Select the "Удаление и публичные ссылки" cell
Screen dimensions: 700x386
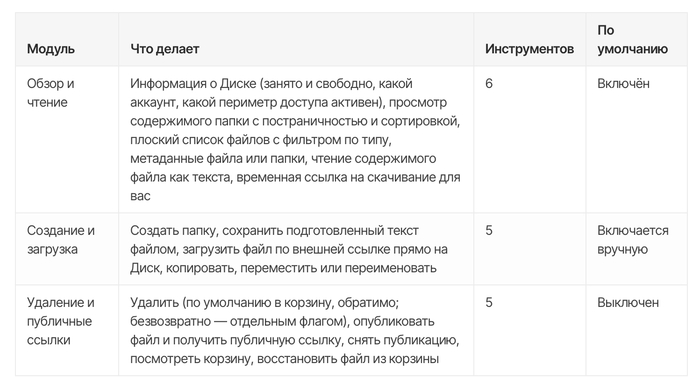[61, 321]
